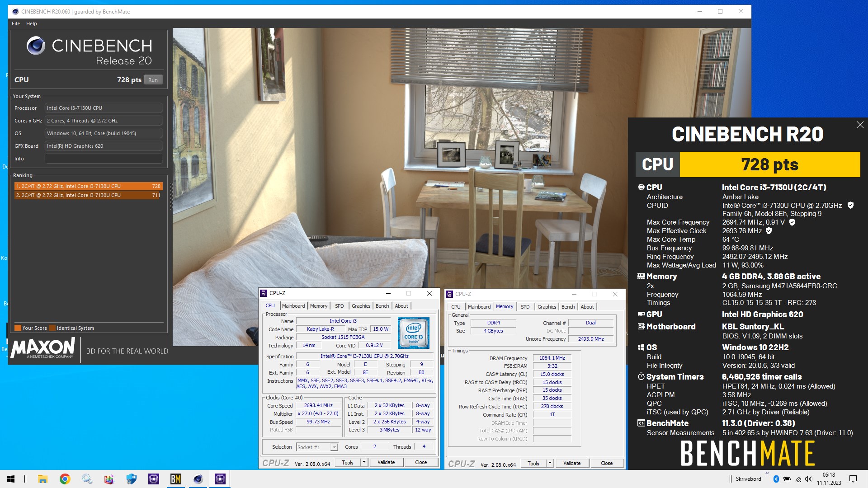Click the Intel Core i3 logo in CPU-Z
868x488 pixels.
413,333
